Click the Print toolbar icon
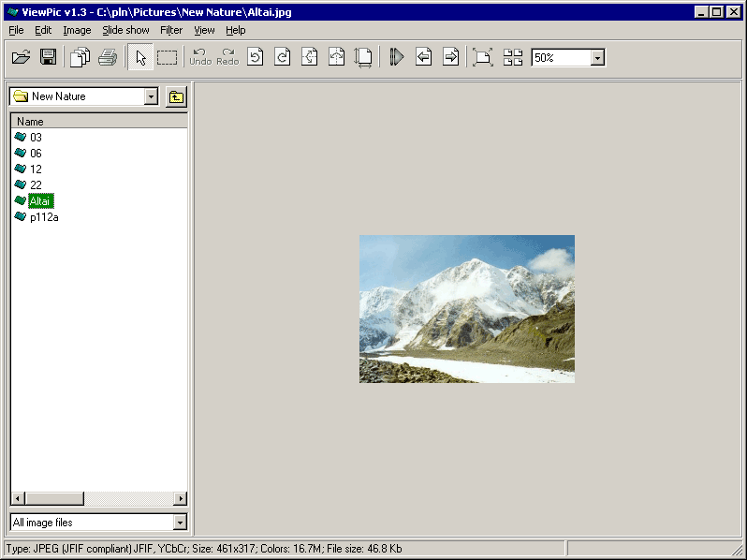The width and height of the screenshot is (747, 560). [108, 57]
